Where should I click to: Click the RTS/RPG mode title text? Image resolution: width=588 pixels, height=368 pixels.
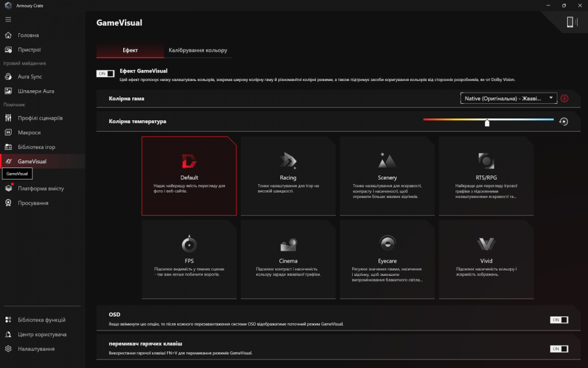(486, 178)
